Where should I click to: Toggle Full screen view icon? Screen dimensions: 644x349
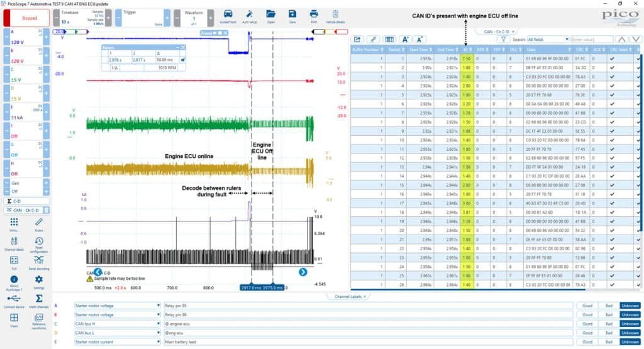coord(14,263)
